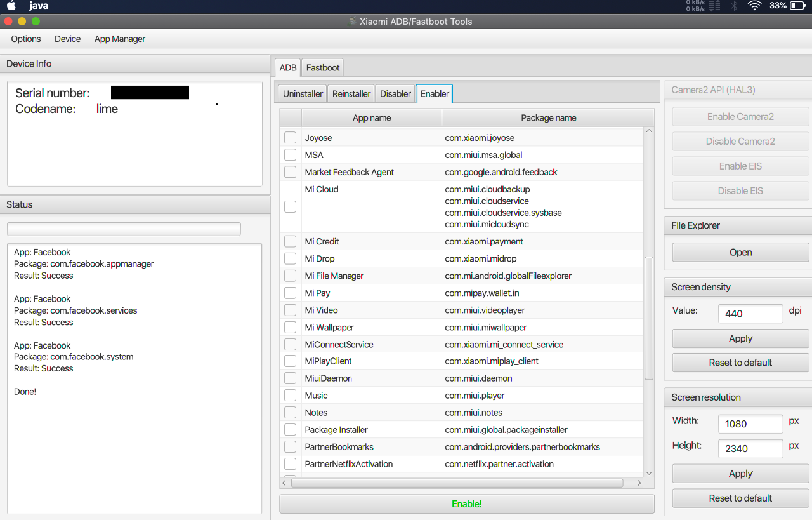
Task: Click the Disable Camera2 button
Action: (740, 142)
